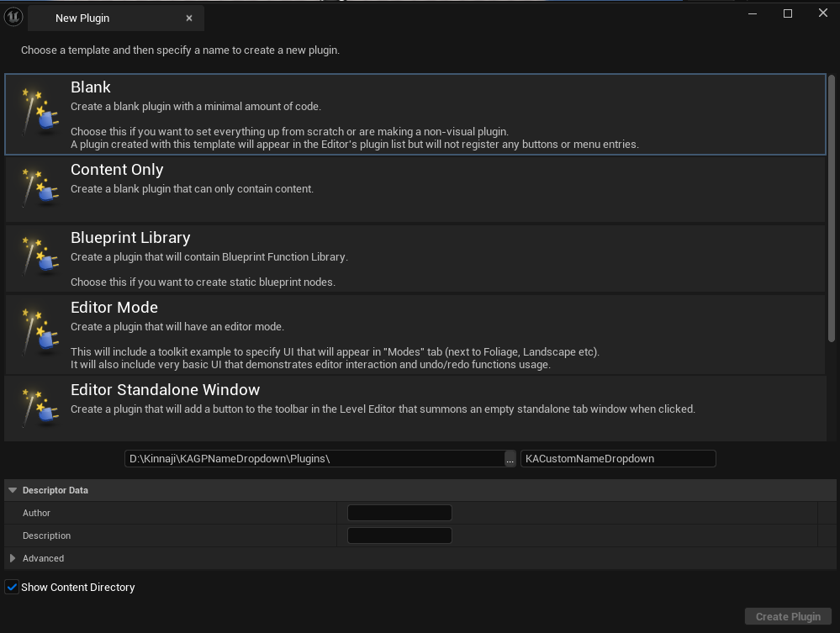
Task: Click the Blueprint Library template icon
Action: [39, 256]
